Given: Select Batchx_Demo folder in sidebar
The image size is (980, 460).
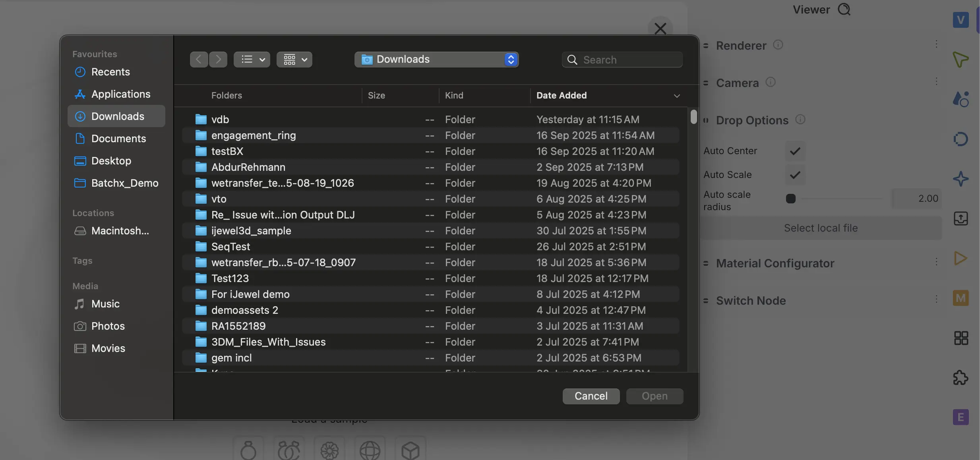Looking at the screenshot, I should 116,183.
